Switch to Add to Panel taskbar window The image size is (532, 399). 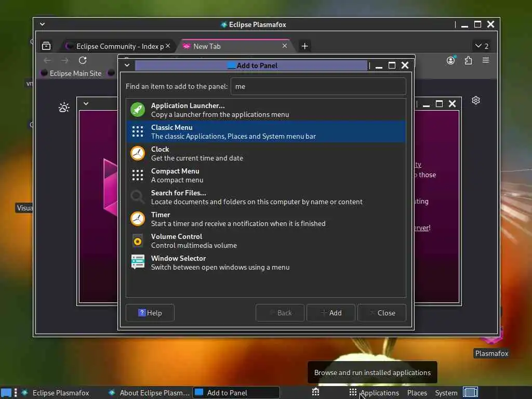pos(236,393)
